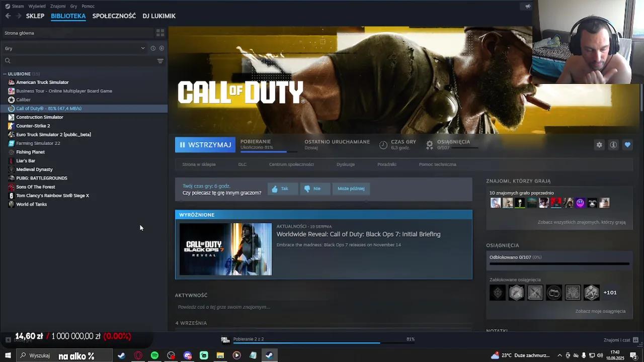Screen dimensions: 644x362
Task: Open DJ LUKIMIK profile tab
Action: [x=159, y=16]
